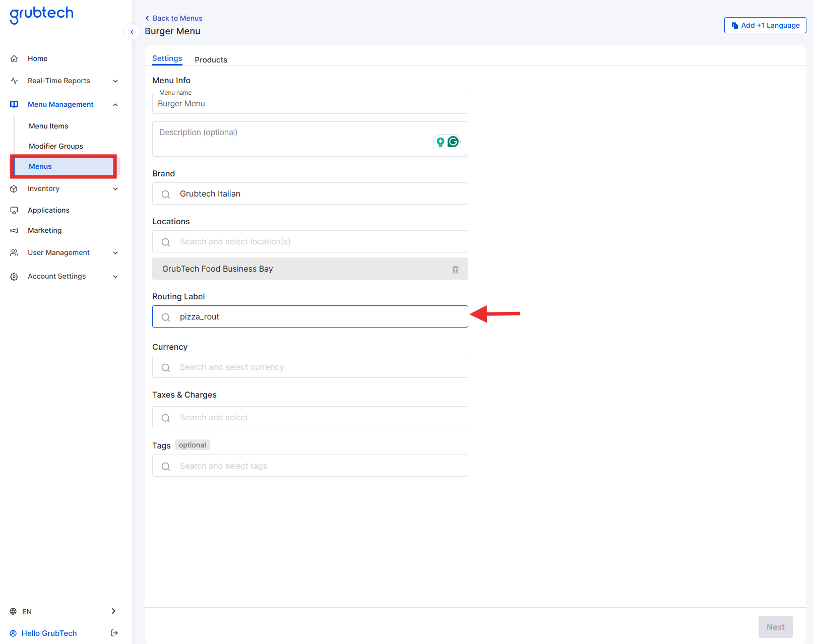Click the currency search field
Screen dimensions: 813x644
click(310, 367)
